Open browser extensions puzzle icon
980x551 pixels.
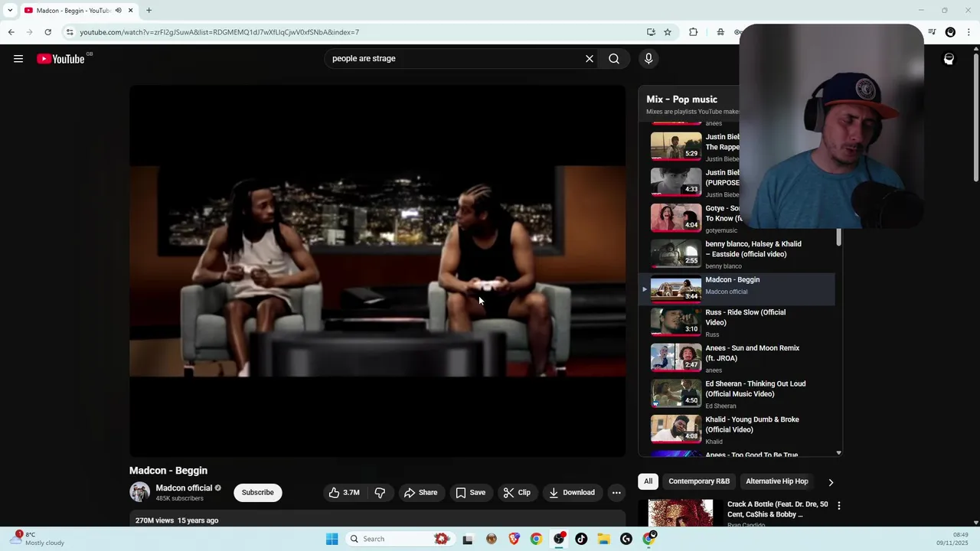(x=694, y=32)
